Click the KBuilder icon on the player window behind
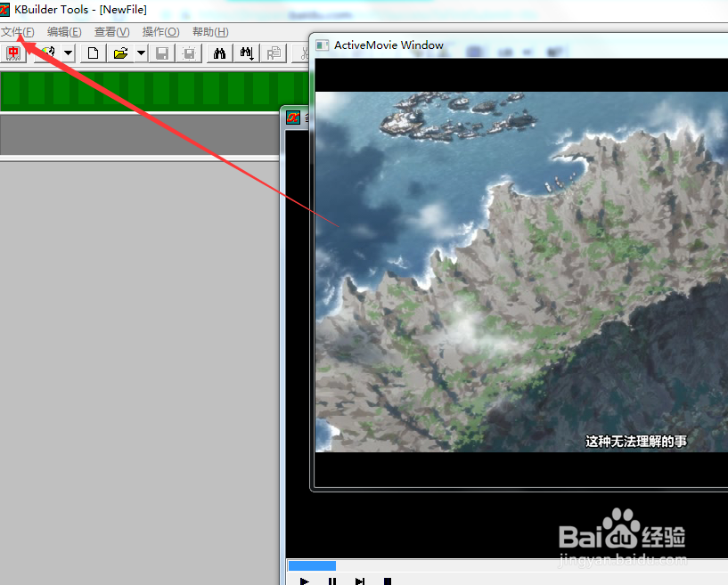Viewport: 728px width, 585px height. click(x=293, y=118)
